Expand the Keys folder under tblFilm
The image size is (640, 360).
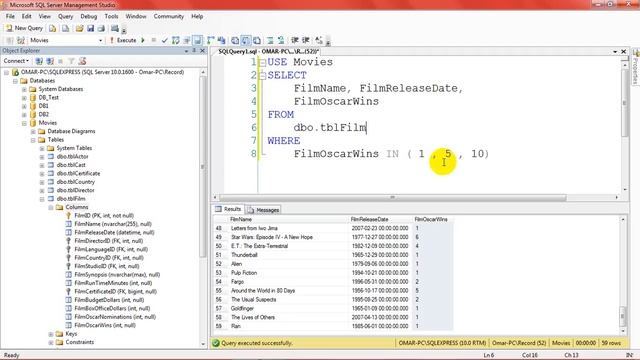tap(51, 334)
